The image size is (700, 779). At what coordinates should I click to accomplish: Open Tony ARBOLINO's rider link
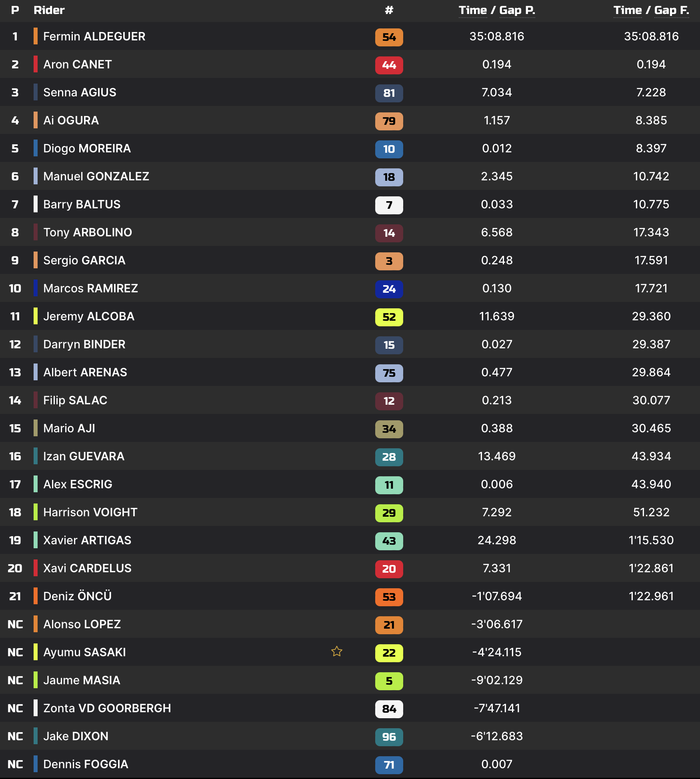88,232
